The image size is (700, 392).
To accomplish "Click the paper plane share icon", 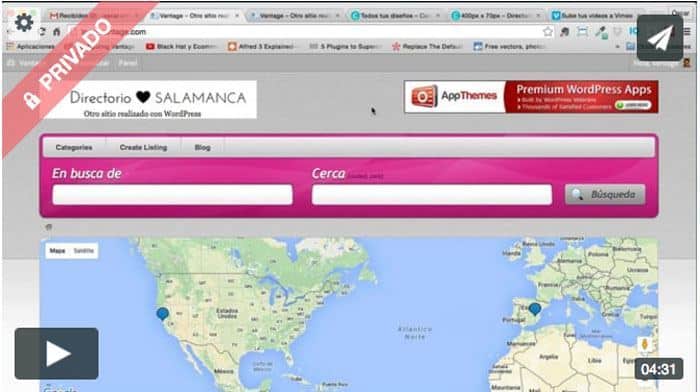I will (660, 38).
